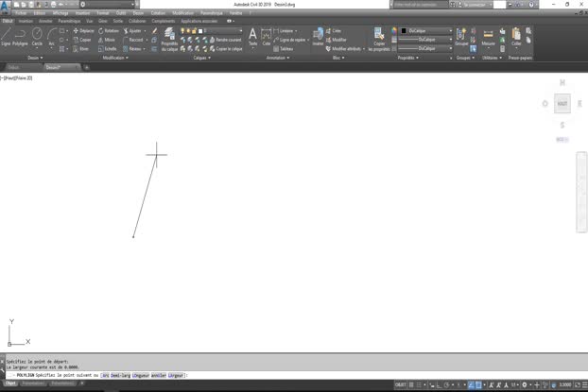Viewport: 588px width, 392px height.
Task: Click the Raccord fillet tool
Action: click(x=132, y=40)
